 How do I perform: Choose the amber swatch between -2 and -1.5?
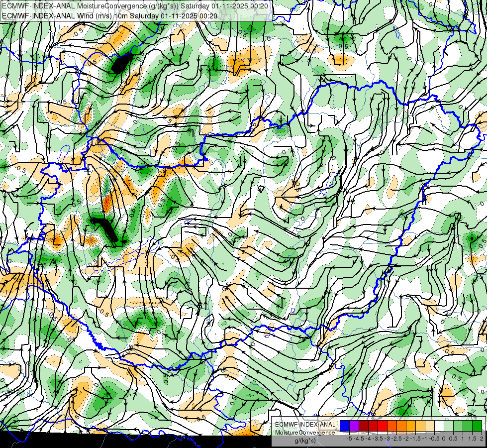click(411, 426)
